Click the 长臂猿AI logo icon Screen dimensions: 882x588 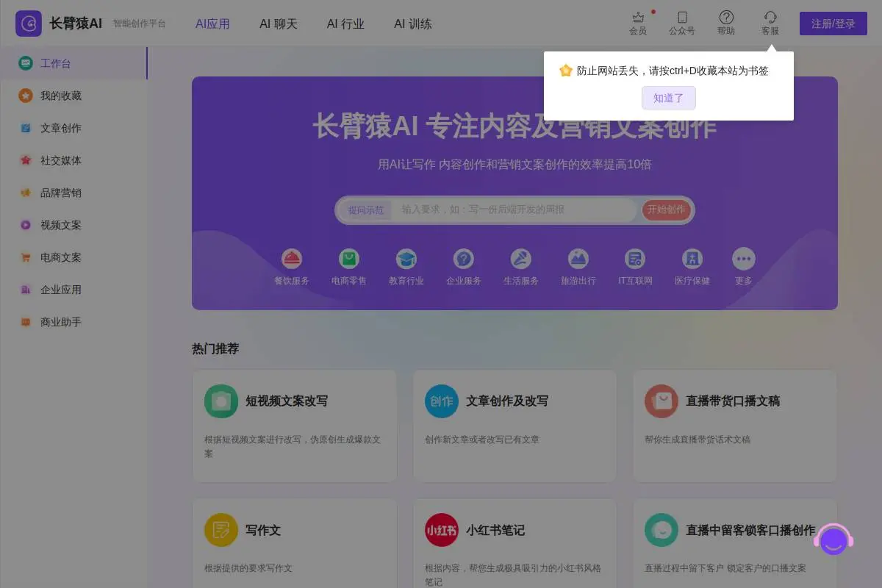(x=29, y=24)
